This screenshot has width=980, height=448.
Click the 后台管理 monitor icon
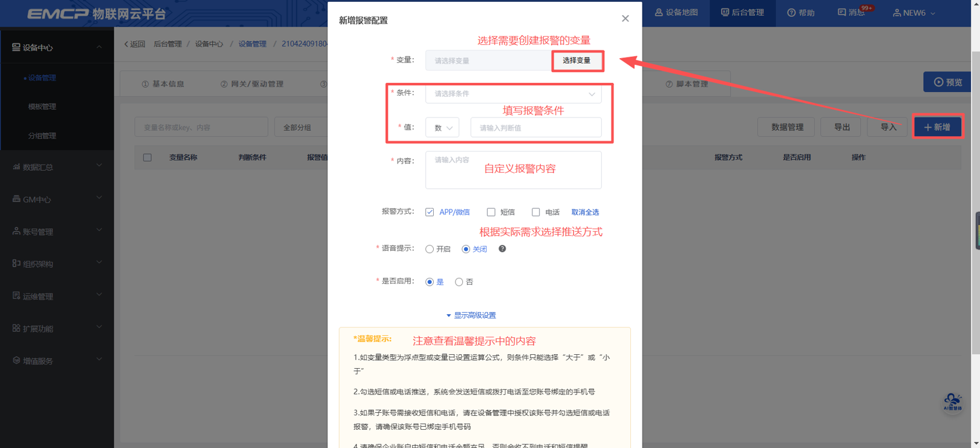725,13
